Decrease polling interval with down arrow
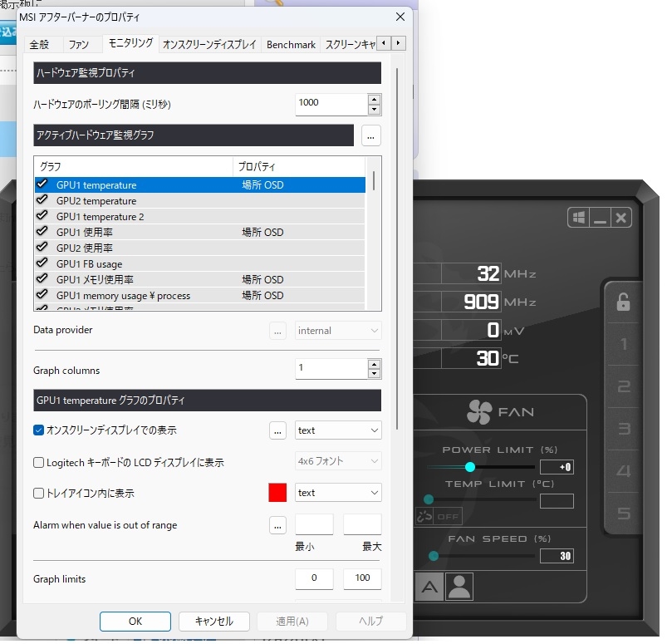The image size is (672, 644). (375, 110)
